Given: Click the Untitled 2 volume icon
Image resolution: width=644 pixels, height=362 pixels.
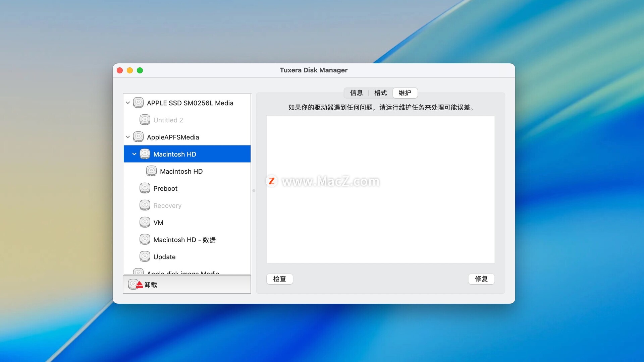Looking at the screenshot, I should pos(145,120).
